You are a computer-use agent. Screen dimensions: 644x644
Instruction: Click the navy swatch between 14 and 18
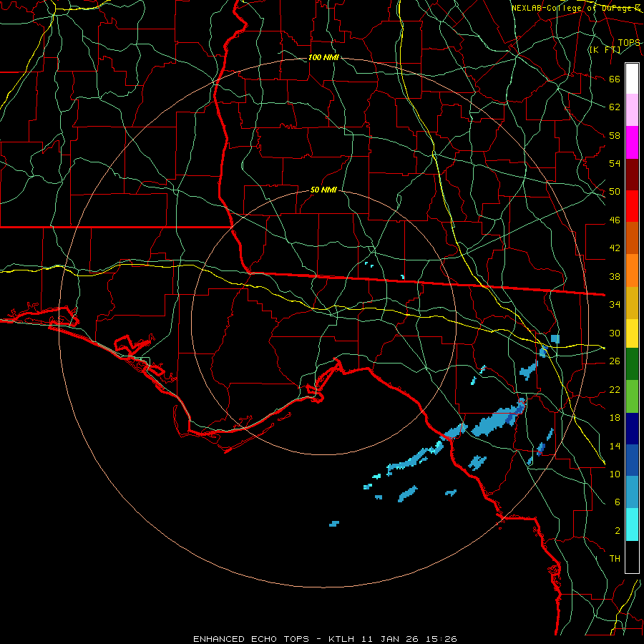(x=632, y=429)
